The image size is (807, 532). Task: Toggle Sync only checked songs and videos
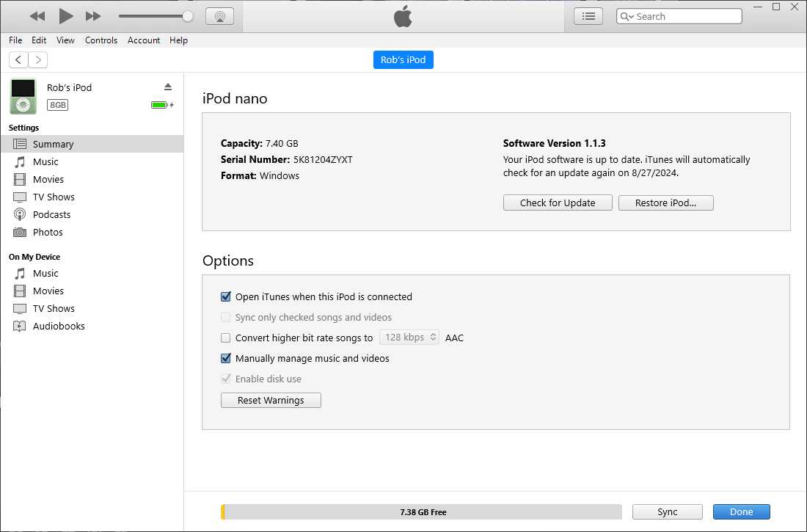pos(225,317)
